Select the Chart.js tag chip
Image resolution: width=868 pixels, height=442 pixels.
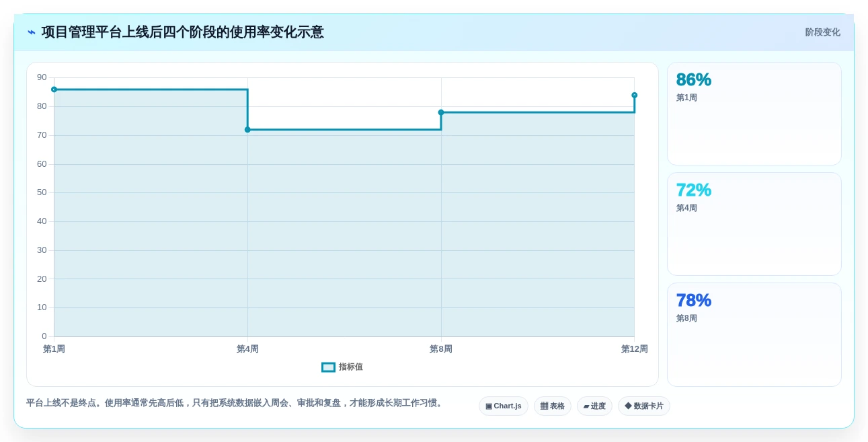pos(504,406)
